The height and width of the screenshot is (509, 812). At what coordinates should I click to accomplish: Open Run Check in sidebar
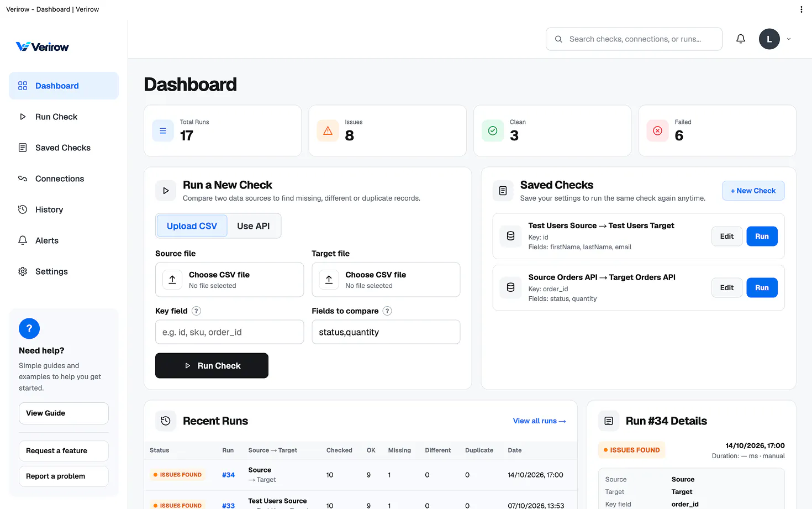(x=64, y=117)
